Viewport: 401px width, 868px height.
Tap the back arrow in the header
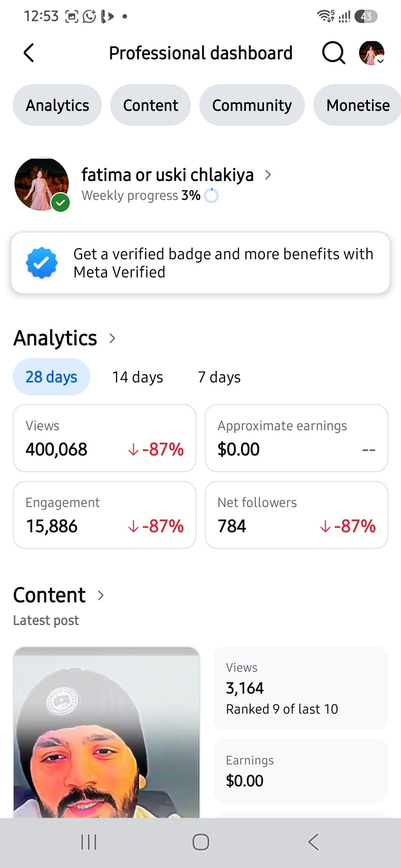(29, 53)
